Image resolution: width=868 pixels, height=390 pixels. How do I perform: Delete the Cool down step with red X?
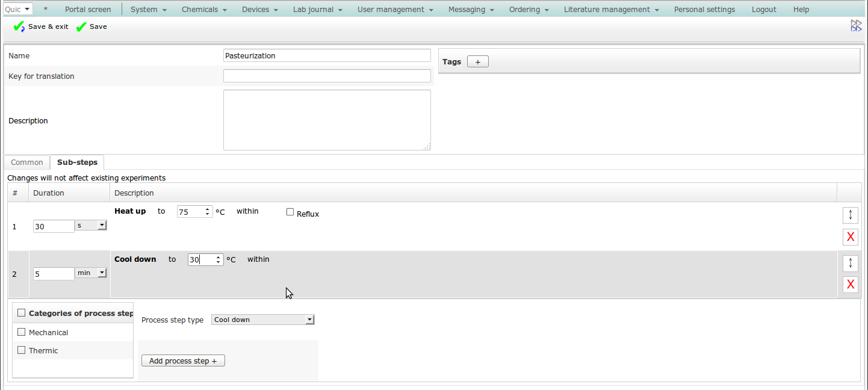pos(850,285)
